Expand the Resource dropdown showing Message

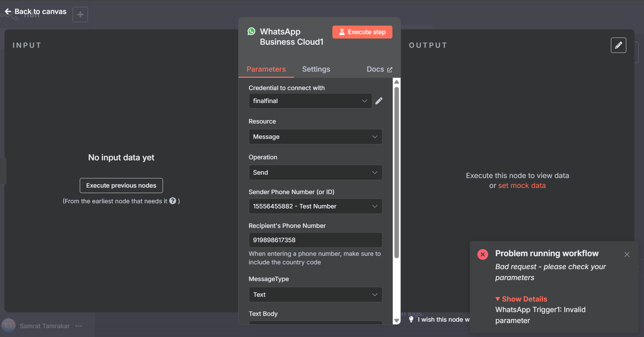point(315,137)
